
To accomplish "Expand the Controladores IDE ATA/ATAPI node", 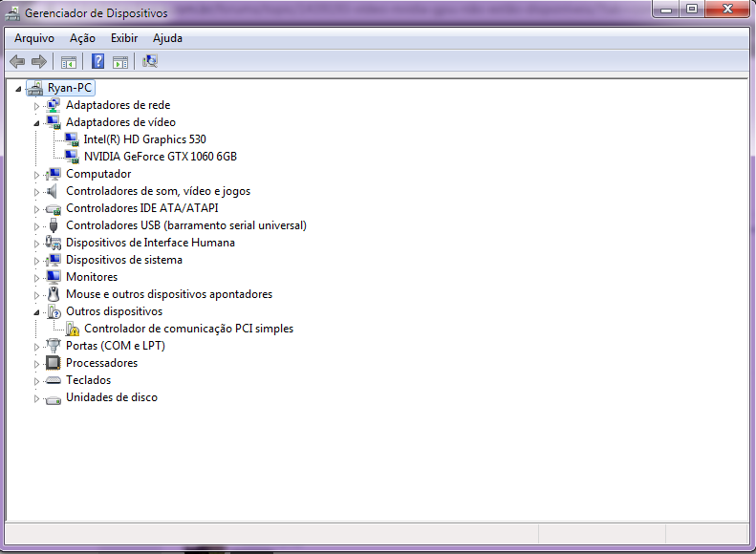I will coord(36,209).
